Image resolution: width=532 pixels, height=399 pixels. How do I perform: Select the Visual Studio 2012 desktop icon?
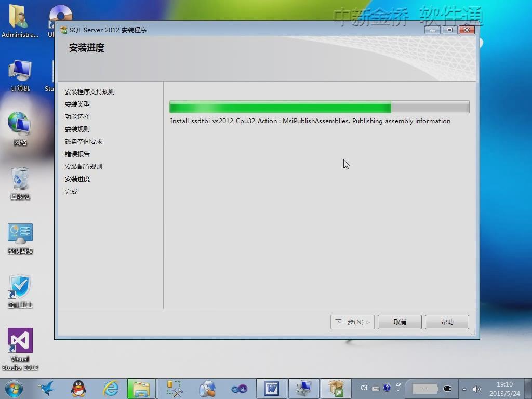click(20, 350)
